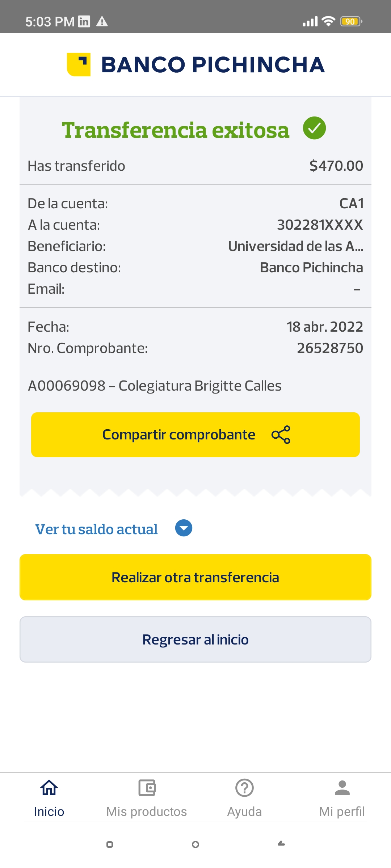Open the Mi perfil person icon

[x=342, y=788]
